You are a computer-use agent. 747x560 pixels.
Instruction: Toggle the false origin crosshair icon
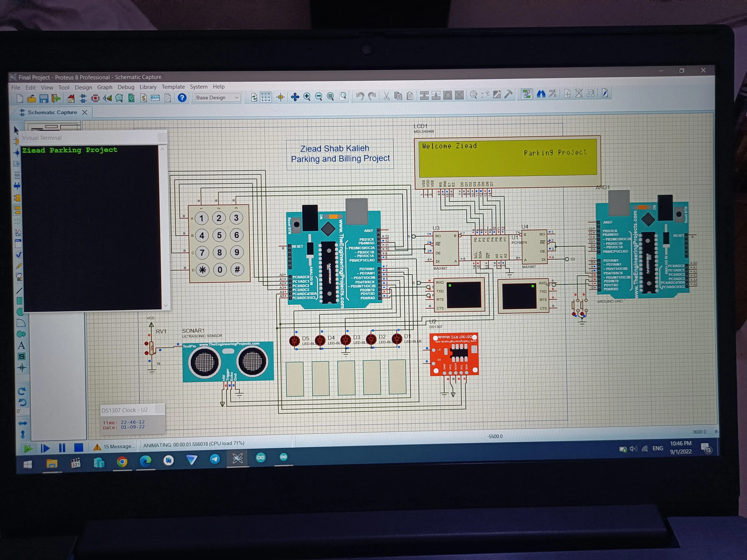click(280, 97)
